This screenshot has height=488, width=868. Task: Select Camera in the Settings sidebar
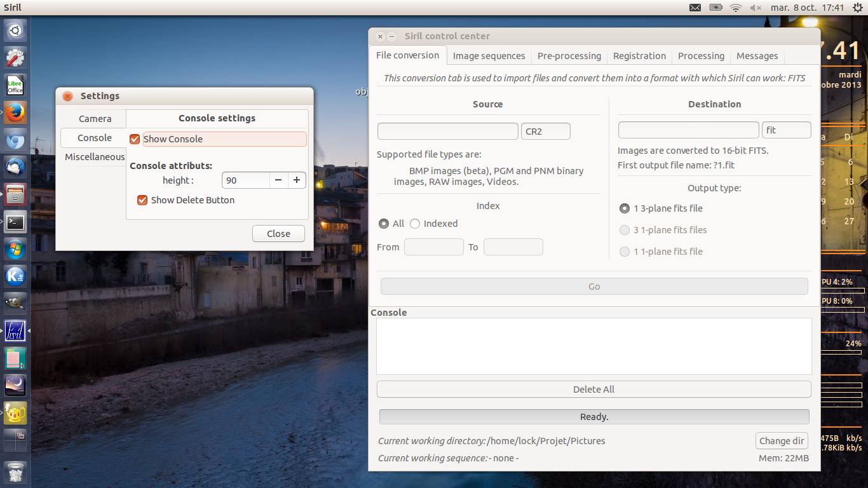click(95, 119)
